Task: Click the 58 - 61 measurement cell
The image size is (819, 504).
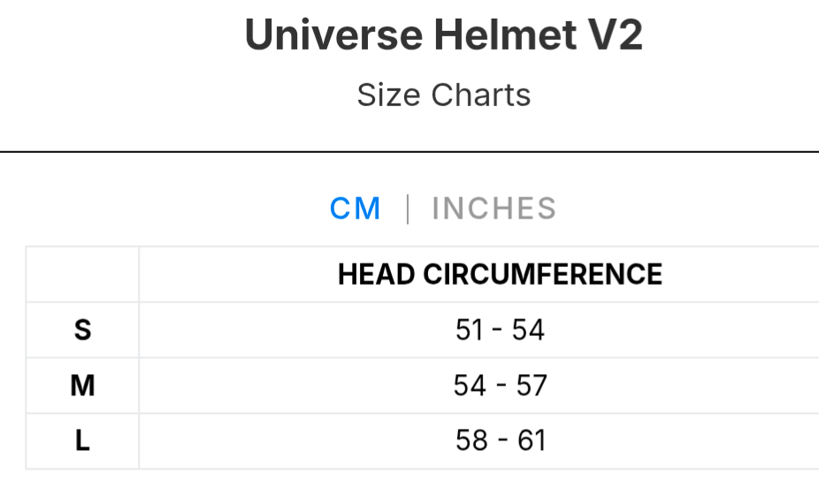Action: click(x=500, y=441)
